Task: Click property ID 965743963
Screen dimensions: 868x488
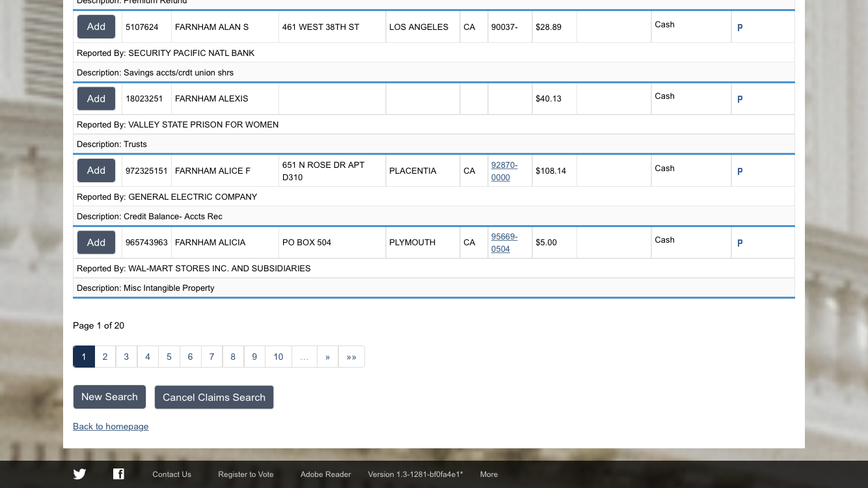Action: point(146,242)
